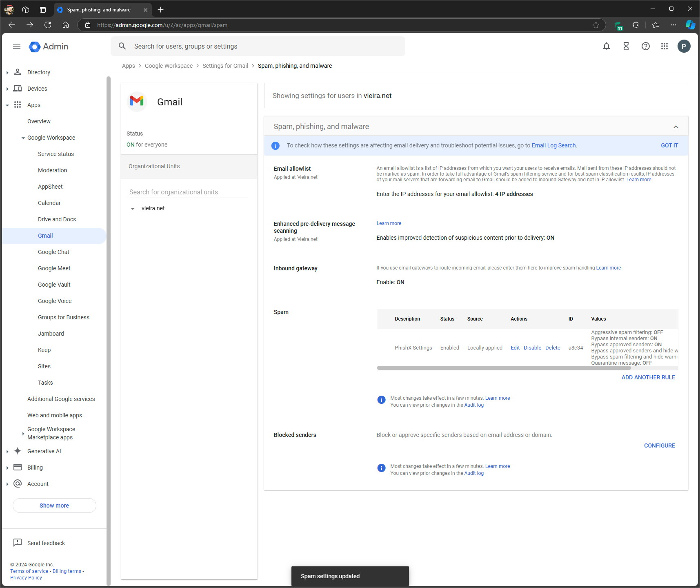Open browser extensions puzzle icon
Image resolution: width=700 pixels, height=588 pixels.
[x=636, y=25]
